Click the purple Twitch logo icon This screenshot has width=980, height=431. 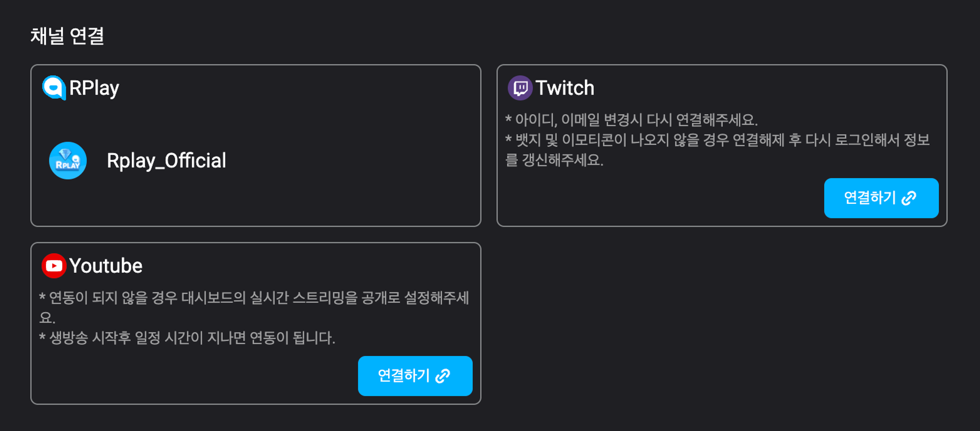(x=520, y=88)
